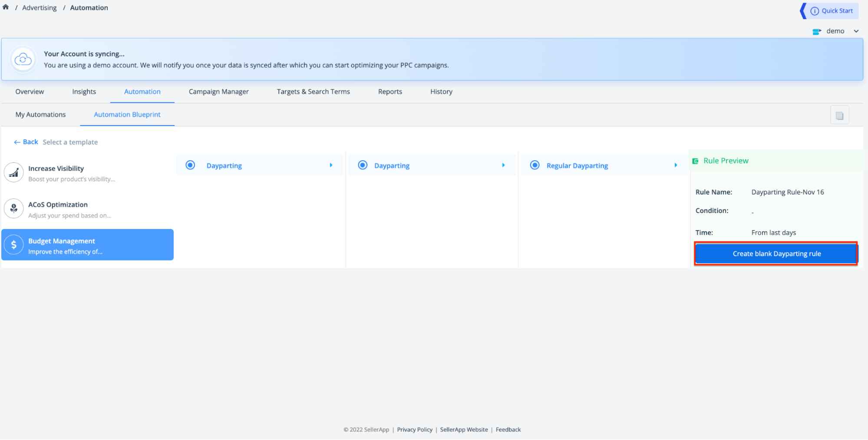The height and width of the screenshot is (440, 868).
Task: Click the green Rule Preview icon
Action: [x=695, y=161]
